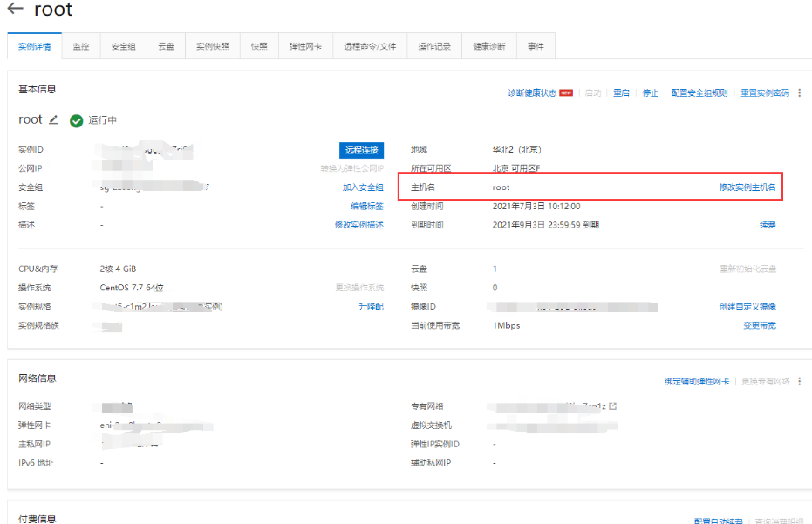Click the 网络信息 section heading
Image resolution: width=812 pixels, height=524 pixels.
(x=38, y=378)
